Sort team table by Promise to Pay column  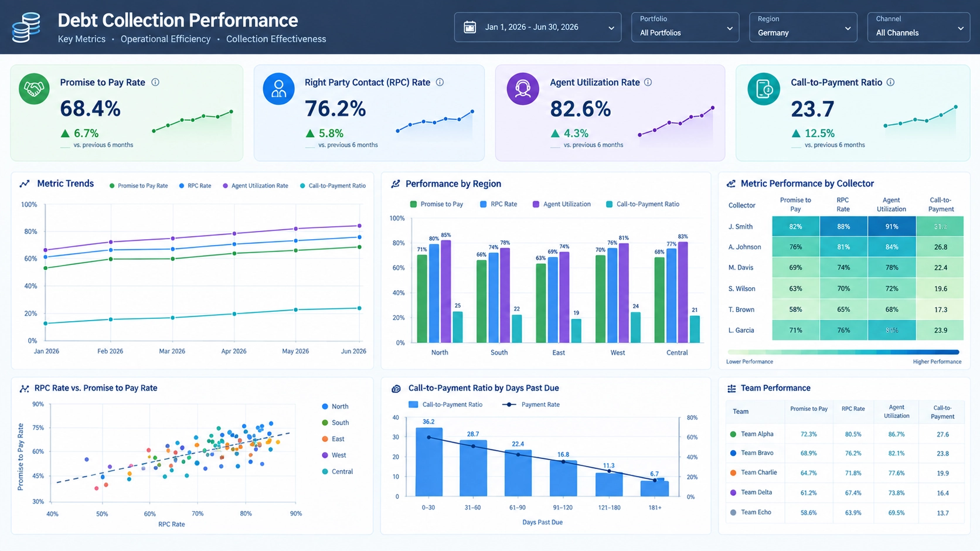[809, 409]
